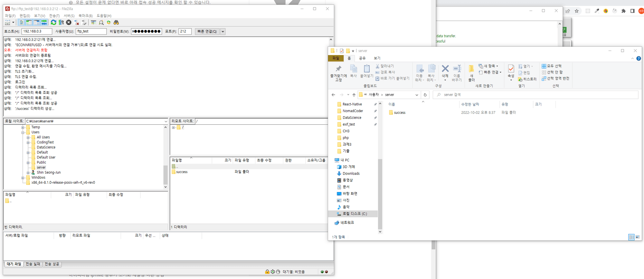Click the 빠른 연결(Q) button
Image resolution: width=644 pixels, height=279 pixels.
(207, 32)
